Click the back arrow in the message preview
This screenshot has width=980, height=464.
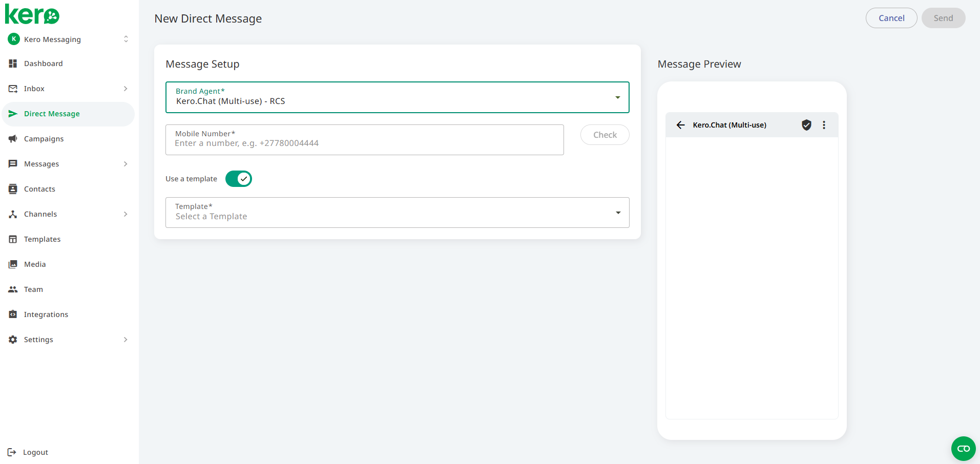point(680,125)
